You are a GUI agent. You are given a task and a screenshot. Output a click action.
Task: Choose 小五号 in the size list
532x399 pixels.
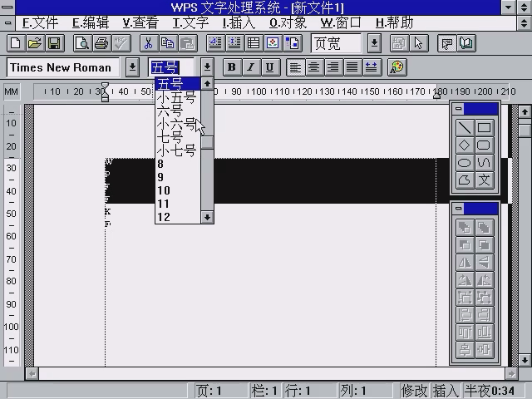click(x=176, y=98)
